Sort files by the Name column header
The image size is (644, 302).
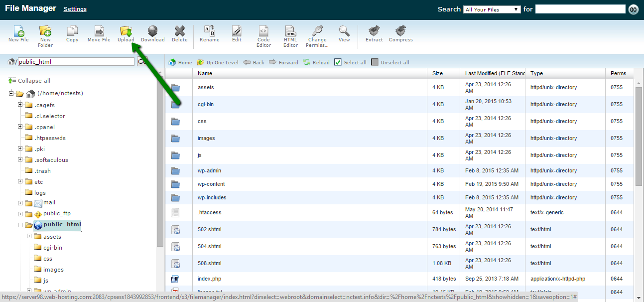[x=205, y=73]
